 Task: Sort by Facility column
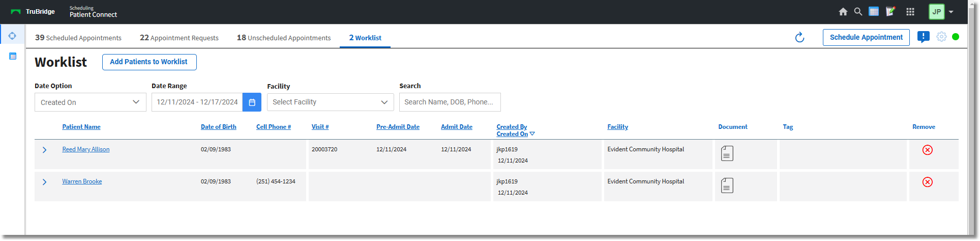coord(617,127)
